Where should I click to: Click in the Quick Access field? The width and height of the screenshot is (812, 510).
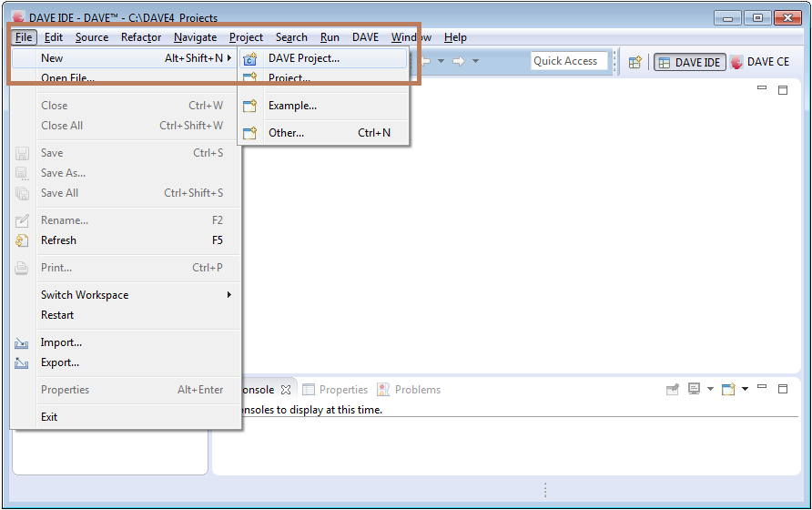tap(569, 61)
